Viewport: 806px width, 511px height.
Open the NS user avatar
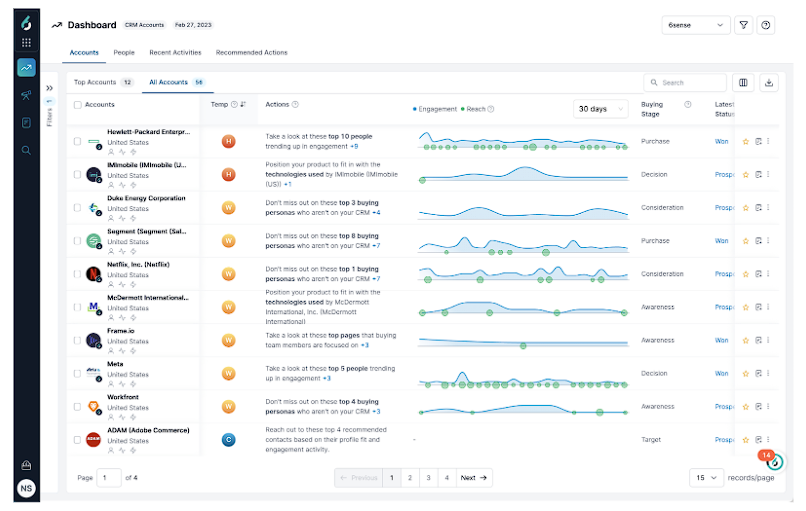click(26, 488)
